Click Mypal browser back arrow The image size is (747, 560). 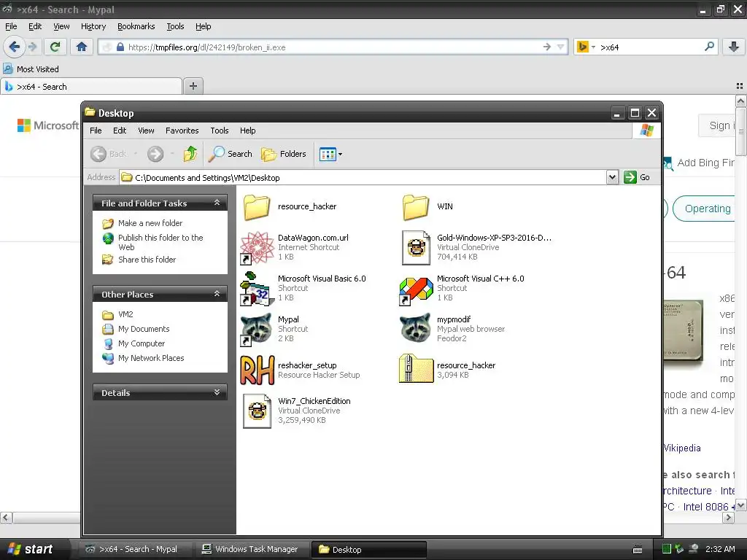(15, 47)
